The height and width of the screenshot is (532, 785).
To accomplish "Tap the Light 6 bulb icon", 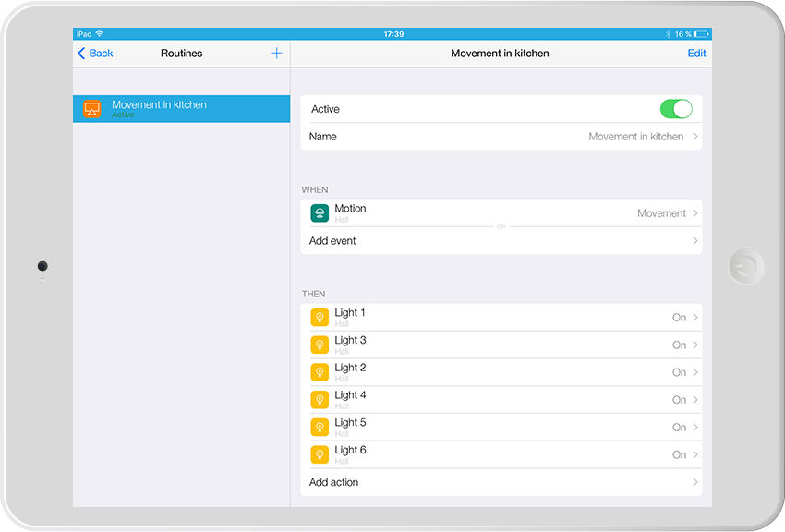I will tap(320, 454).
